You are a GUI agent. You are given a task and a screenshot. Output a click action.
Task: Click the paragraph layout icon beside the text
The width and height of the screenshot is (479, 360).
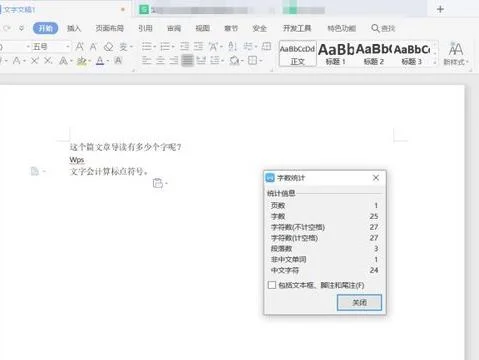pyautogui.click(x=35, y=171)
